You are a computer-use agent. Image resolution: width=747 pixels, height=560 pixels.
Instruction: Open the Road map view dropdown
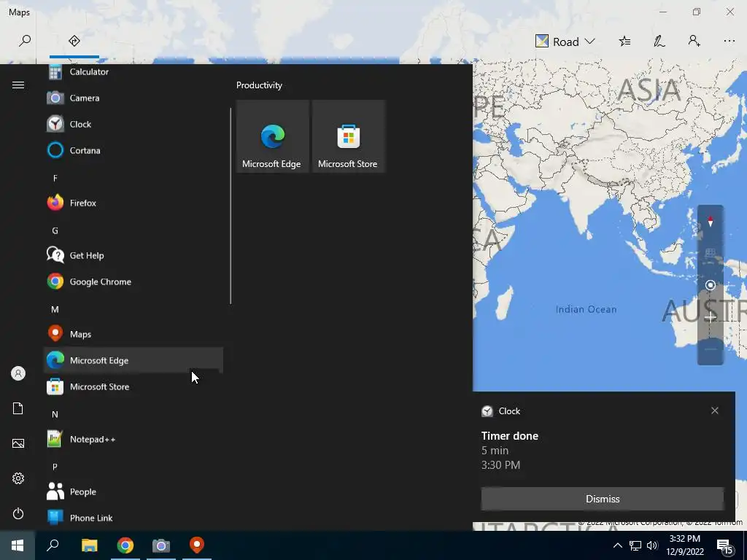565,42
